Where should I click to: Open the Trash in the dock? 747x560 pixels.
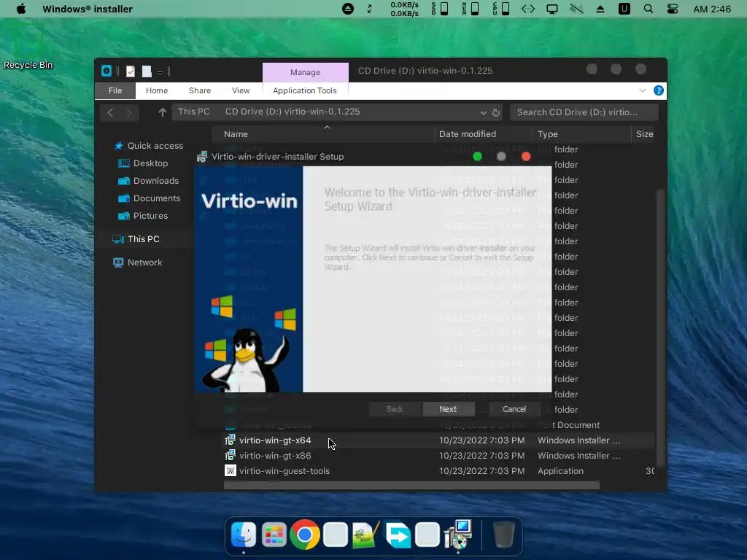click(503, 534)
